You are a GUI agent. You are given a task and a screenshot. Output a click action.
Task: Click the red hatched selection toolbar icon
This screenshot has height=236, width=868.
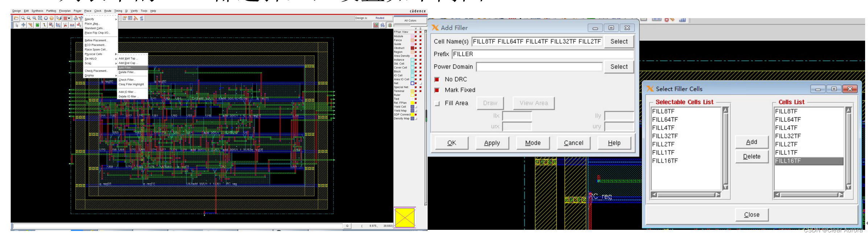(x=65, y=18)
